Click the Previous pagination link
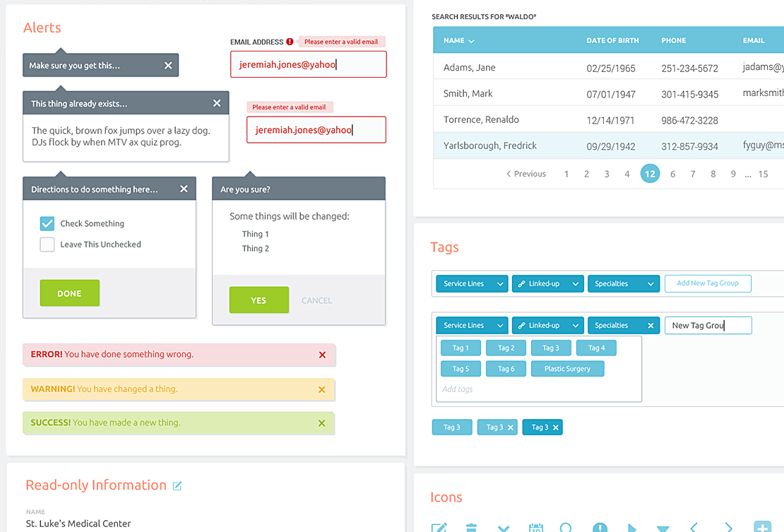This screenshot has width=784, height=532. [x=526, y=174]
